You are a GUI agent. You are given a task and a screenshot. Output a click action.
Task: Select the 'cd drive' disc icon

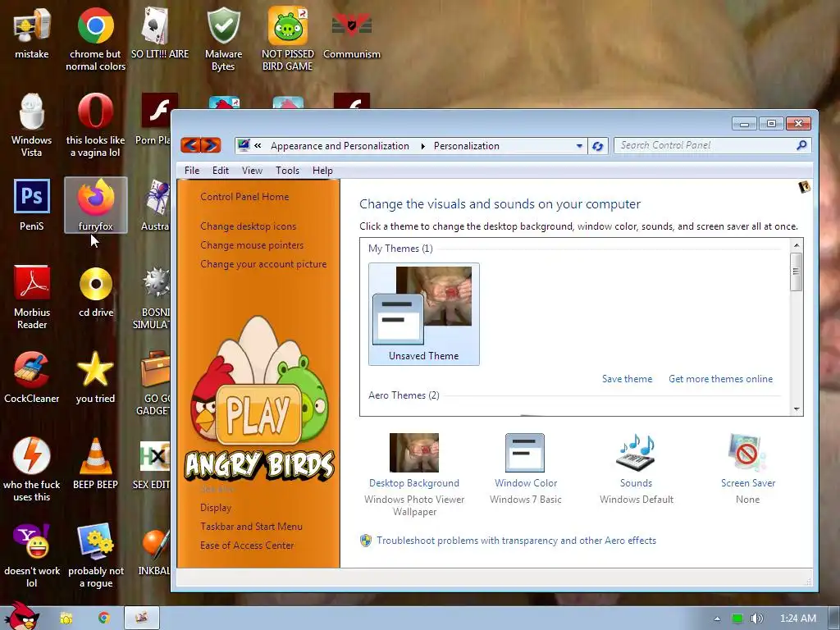pyautogui.click(x=95, y=291)
